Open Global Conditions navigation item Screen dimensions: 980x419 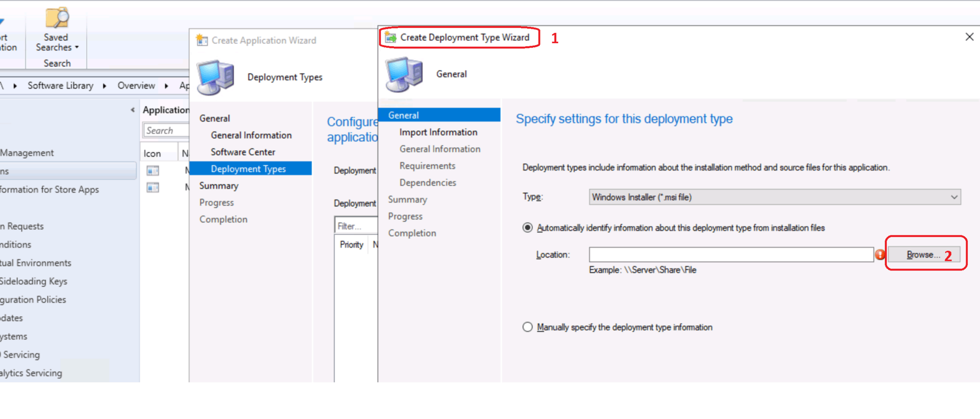pyautogui.click(x=15, y=245)
